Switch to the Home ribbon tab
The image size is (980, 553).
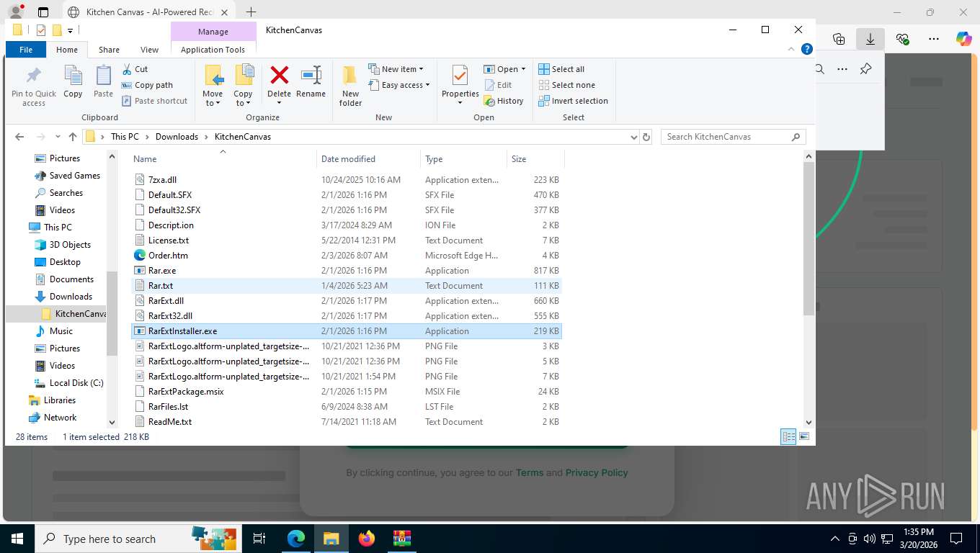[66, 50]
